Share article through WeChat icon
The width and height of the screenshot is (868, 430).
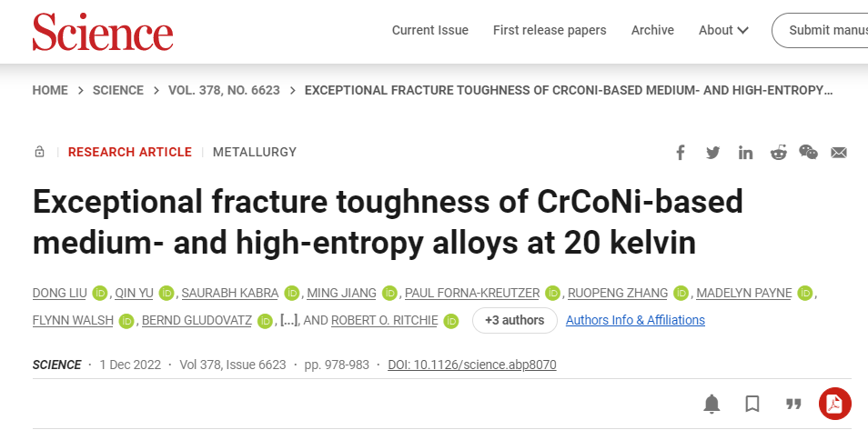tap(808, 152)
